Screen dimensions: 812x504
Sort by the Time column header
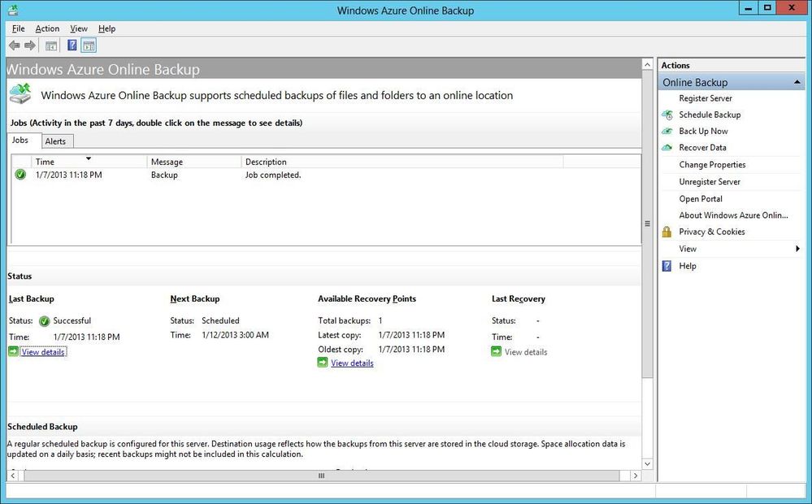pos(89,162)
